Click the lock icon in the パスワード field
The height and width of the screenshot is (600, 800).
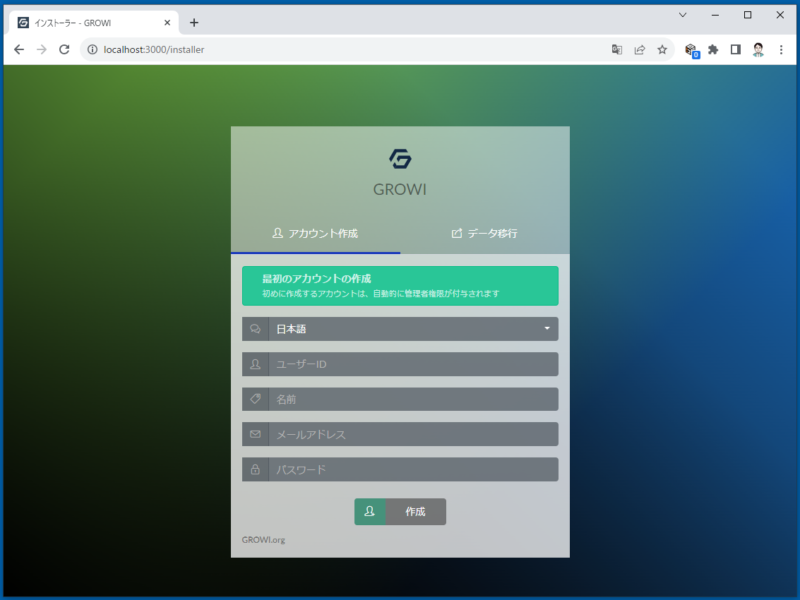[x=254, y=469]
